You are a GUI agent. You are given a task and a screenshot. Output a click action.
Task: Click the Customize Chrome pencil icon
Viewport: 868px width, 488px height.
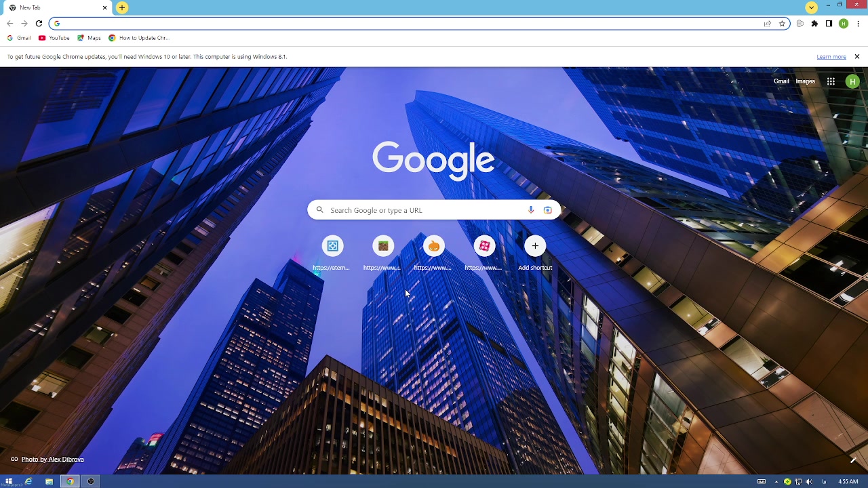click(853, 460)
